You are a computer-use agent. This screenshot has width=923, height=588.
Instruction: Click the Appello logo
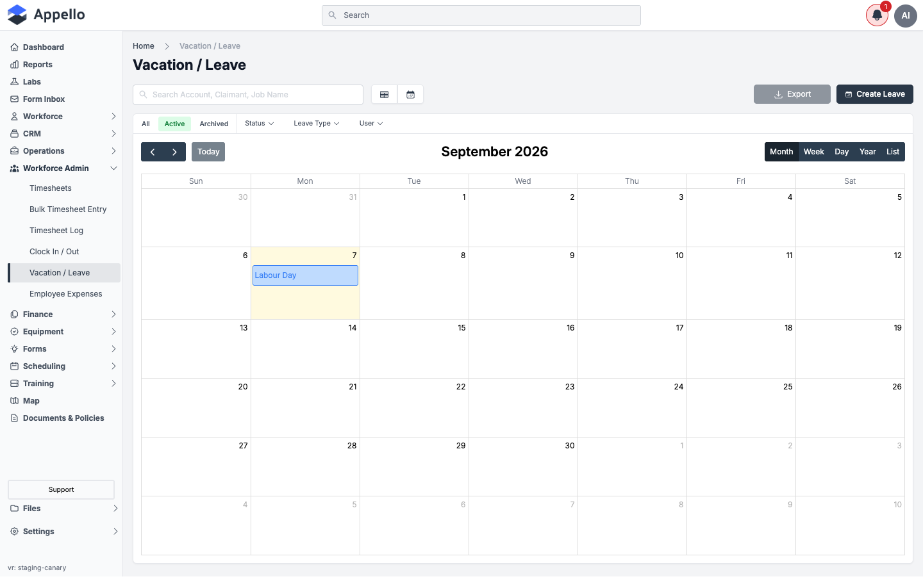[x=46, y=15]
